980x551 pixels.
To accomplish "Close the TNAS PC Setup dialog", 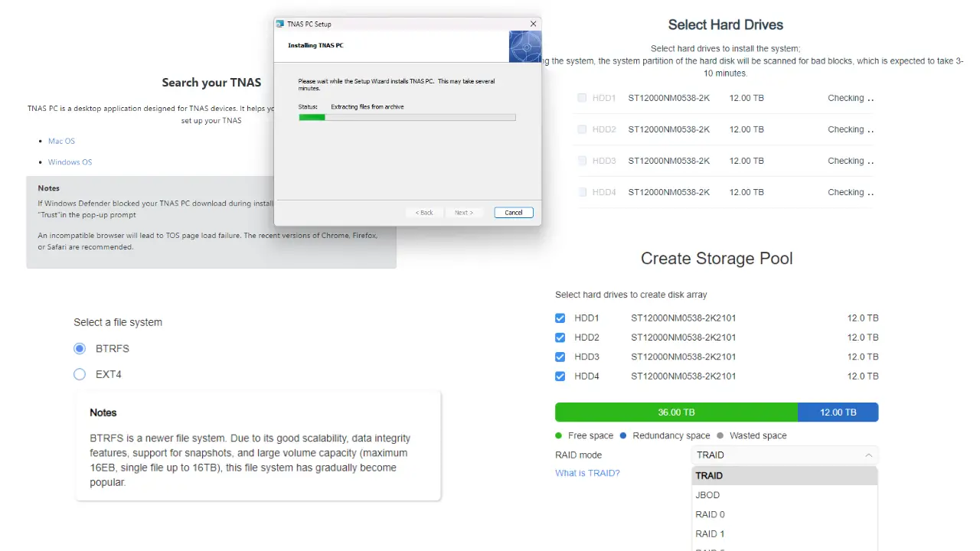I will [533, 24].
